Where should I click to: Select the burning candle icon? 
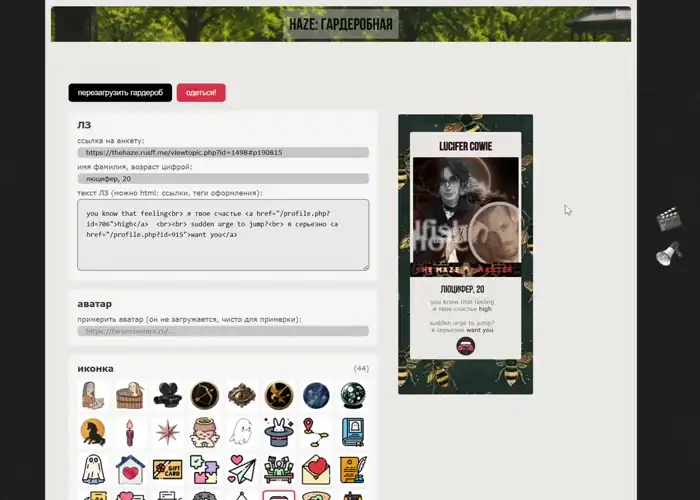[130, 432]
